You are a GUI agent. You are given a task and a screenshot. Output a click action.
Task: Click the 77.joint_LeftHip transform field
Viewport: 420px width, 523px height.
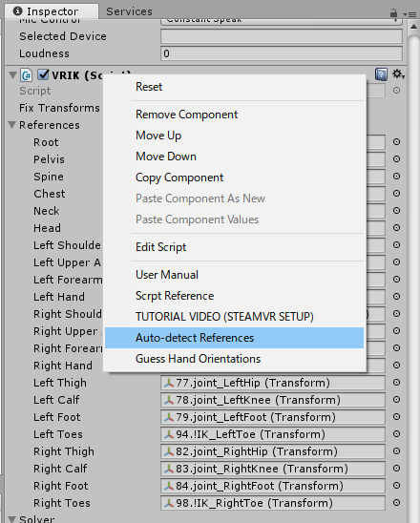click(x=273, y=383)
